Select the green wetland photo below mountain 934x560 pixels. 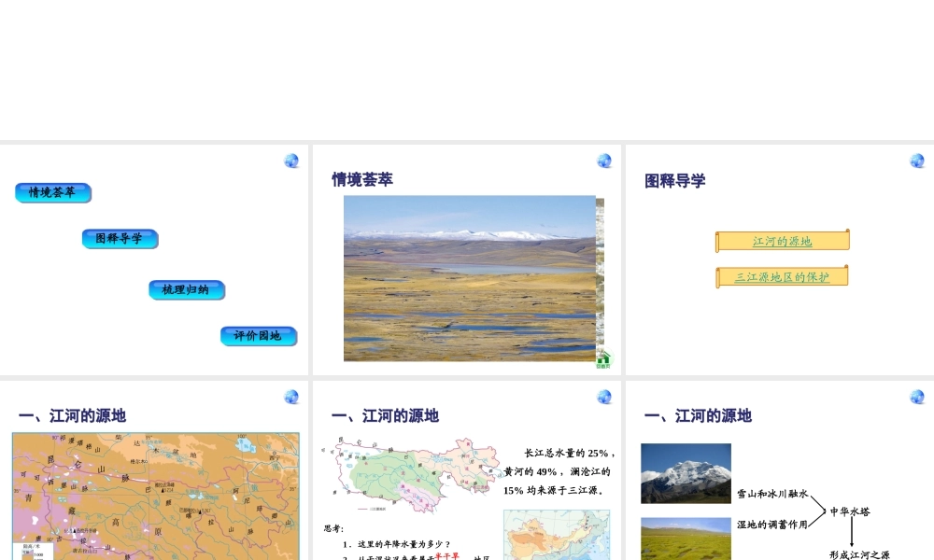point(686,539)
